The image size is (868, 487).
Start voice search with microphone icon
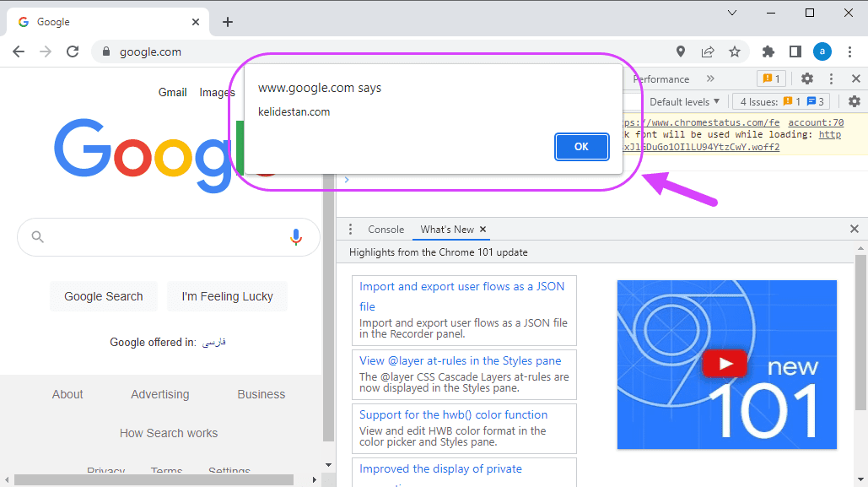pyautogui.click(x=296, y=237)
